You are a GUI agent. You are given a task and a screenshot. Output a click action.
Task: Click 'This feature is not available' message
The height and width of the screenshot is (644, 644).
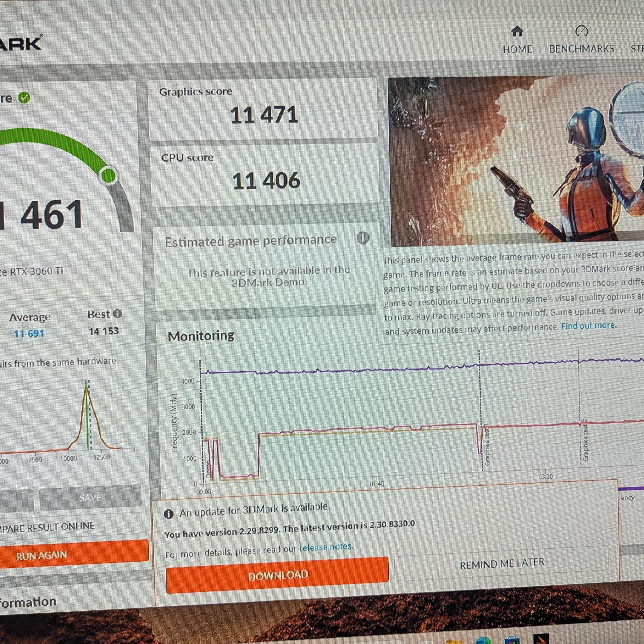[x=268, y=276]
